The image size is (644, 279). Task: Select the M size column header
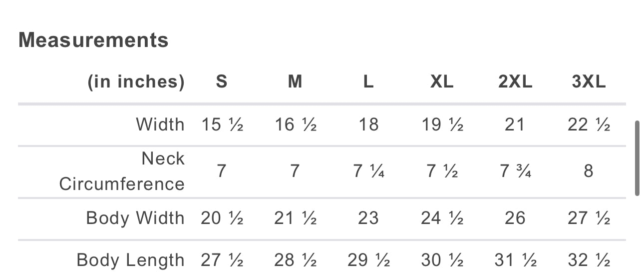[295, 81]
